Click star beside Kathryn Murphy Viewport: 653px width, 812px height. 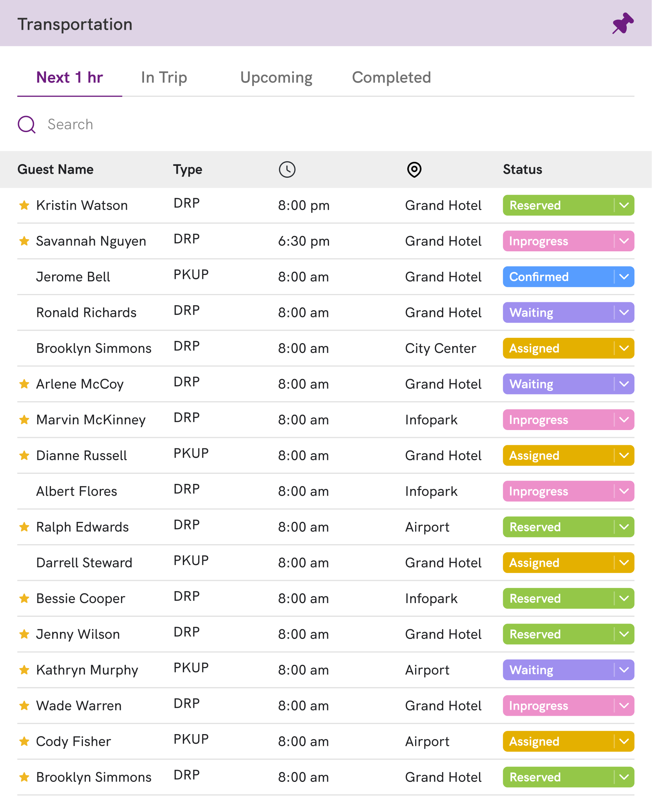click(24, 671)
